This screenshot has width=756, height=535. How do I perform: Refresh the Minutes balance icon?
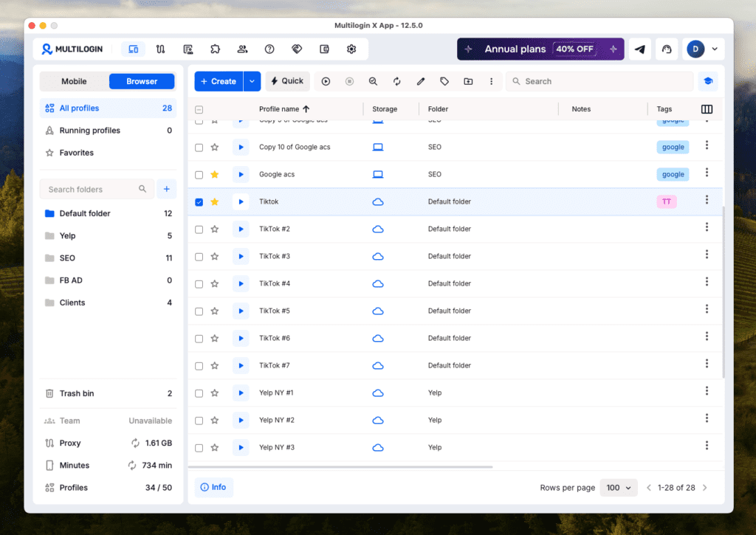pos(132,465)
